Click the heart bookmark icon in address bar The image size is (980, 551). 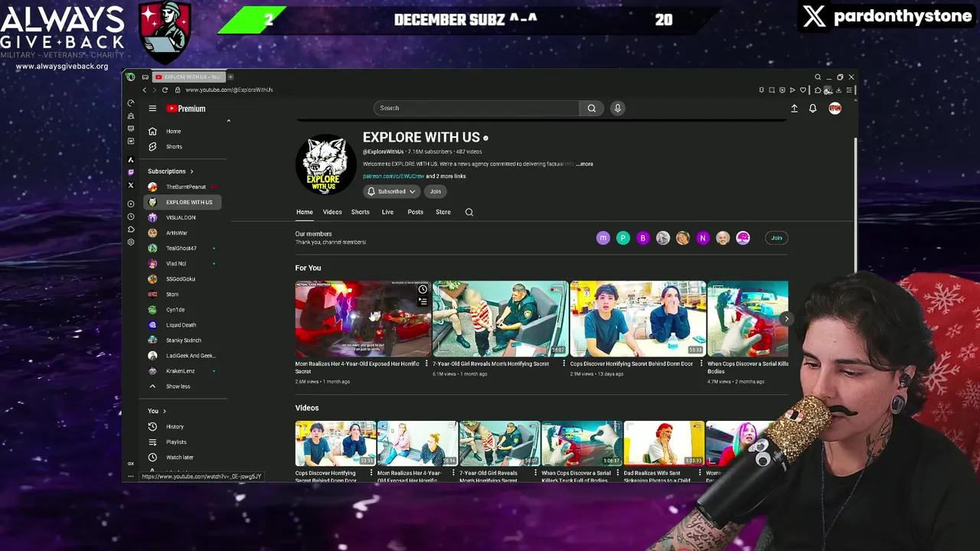[x=802, y=90]
